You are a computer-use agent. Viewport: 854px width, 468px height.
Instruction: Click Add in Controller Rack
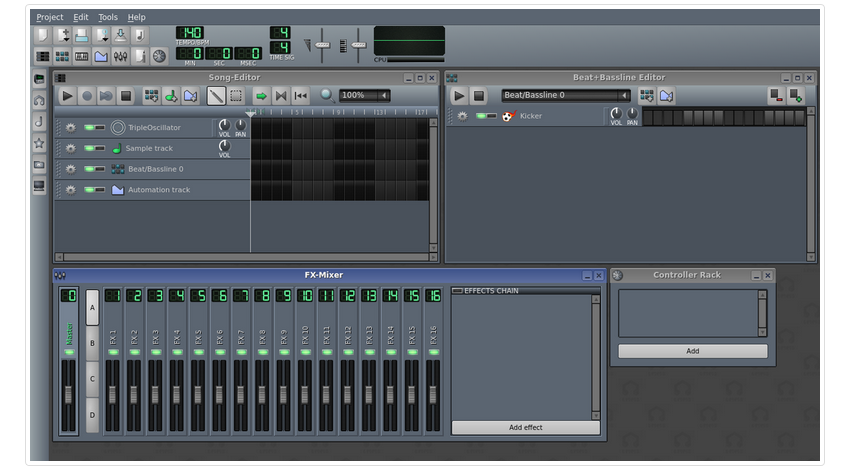[x=693, y=351]
